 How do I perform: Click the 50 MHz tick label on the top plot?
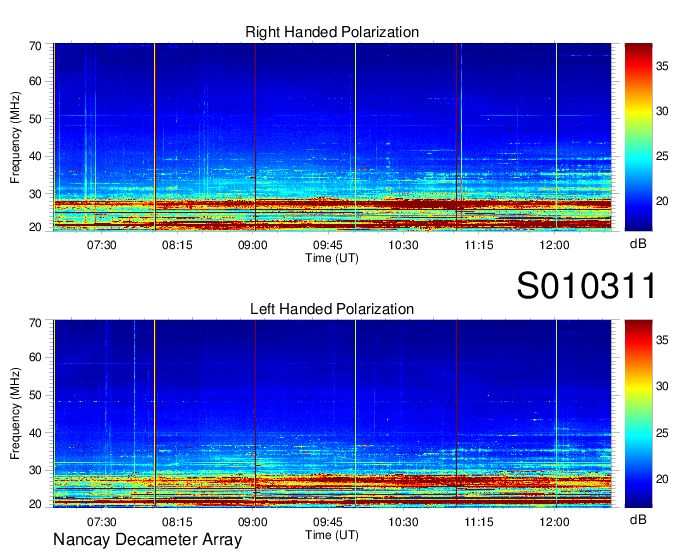coord(35,119)
